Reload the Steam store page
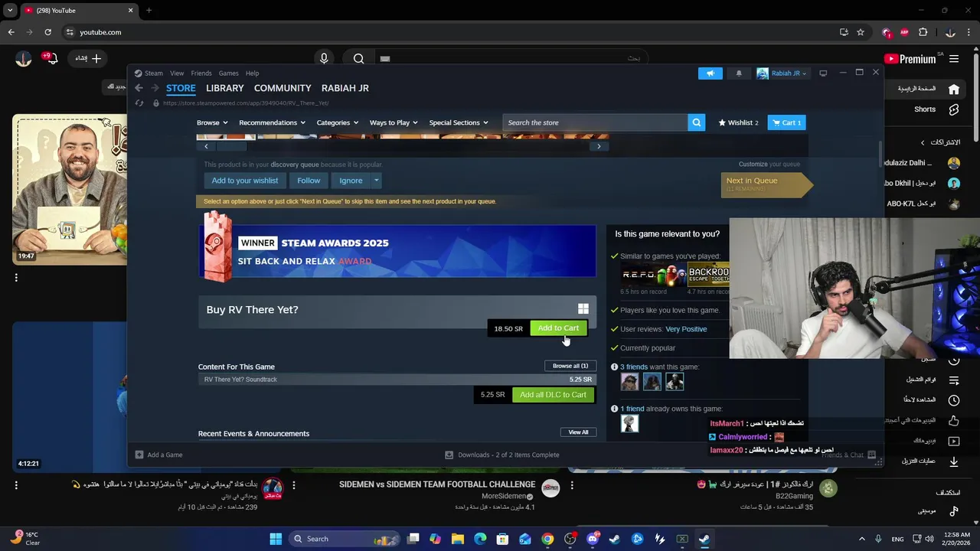980x551 pixels. coord(139,103)
